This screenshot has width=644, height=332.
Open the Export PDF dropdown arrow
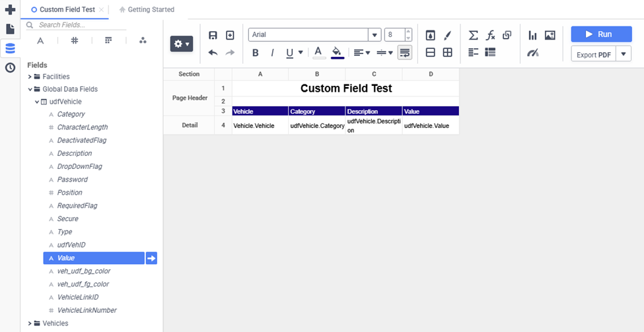point(624,55)
